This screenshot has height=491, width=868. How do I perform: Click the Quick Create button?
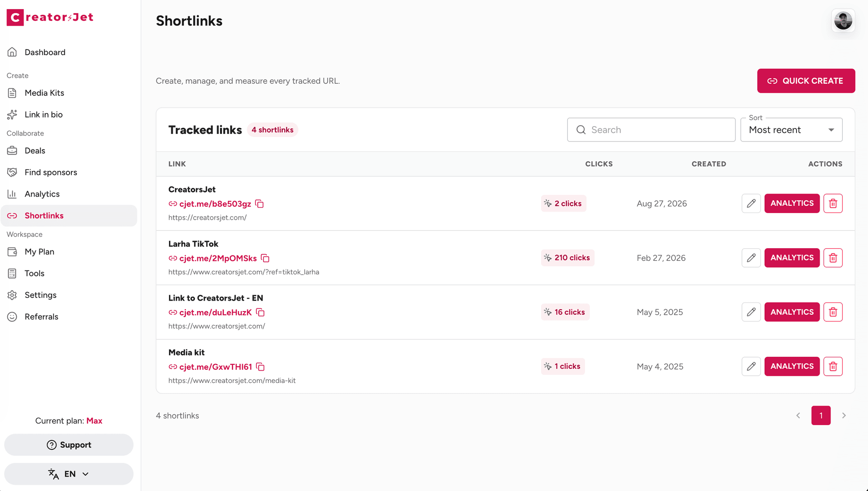pyautogui.click(x=806, y=81)
